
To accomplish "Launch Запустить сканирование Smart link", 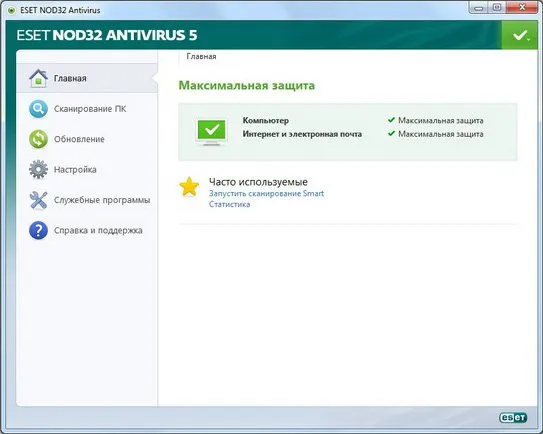I will tap(266, 193).
